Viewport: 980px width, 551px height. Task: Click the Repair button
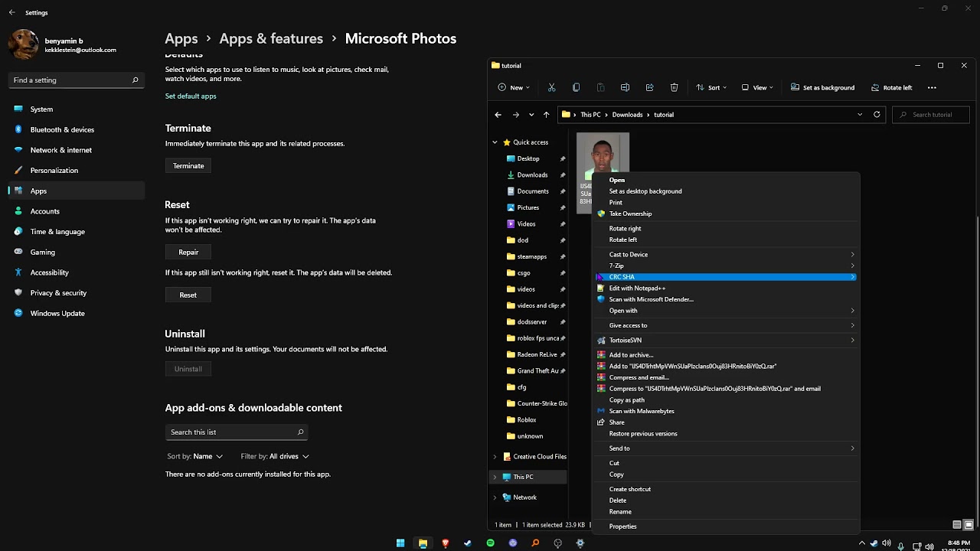(188, 252)
